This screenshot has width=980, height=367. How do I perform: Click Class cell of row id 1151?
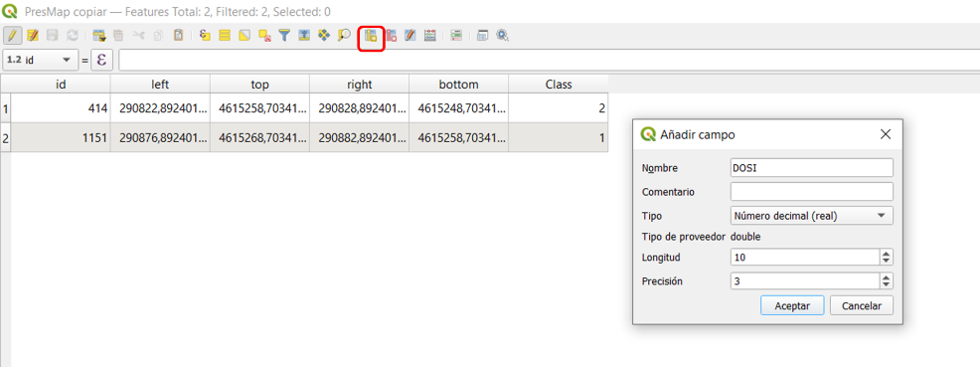coord(559,137)
